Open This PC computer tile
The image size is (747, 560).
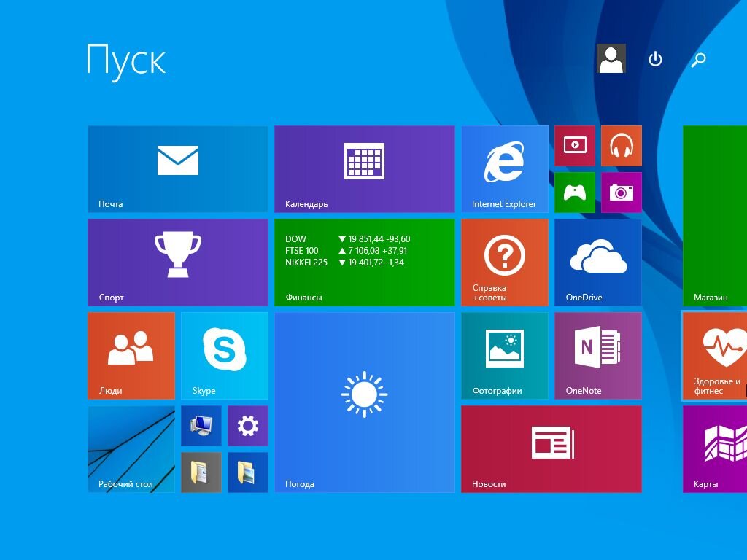pos(201,426)
